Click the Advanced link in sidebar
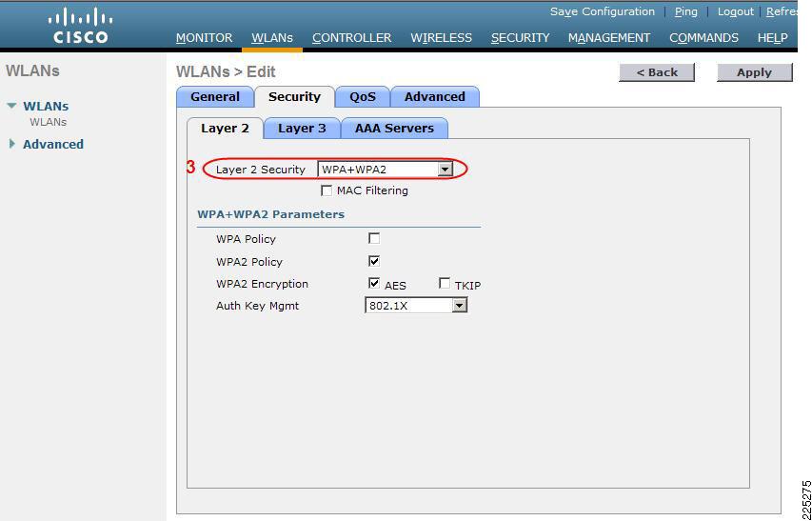Screen dimensions: 812x521 point(52,144)
